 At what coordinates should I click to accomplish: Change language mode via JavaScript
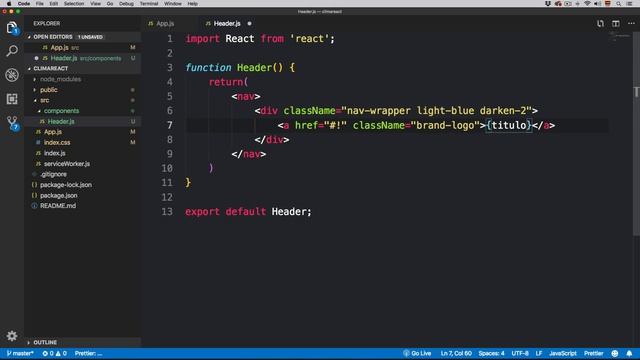tap(563, 353)
